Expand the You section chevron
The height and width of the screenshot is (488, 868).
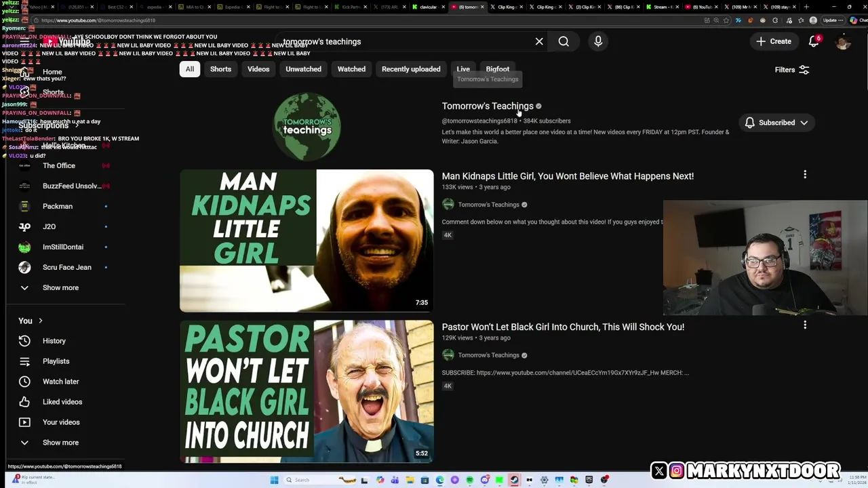[x=40, y=321]
